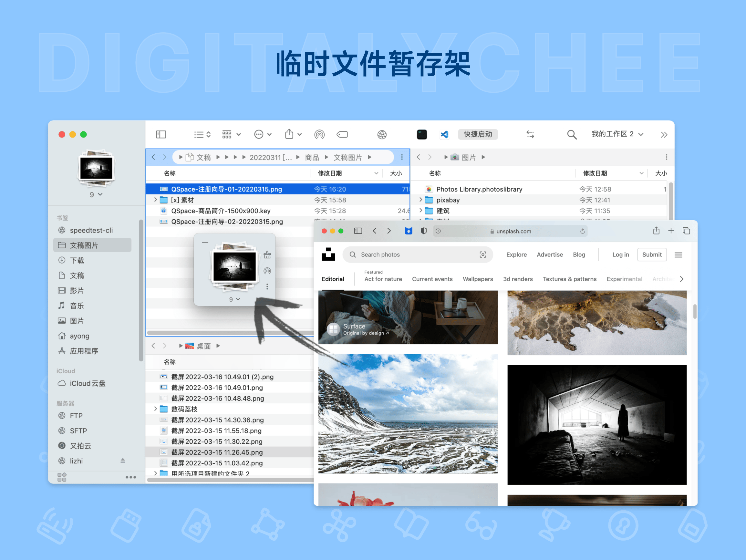Launch Visual Studio Code from QSpace toolbar
Image resolution: width=746 pixels, height=560 pixels.
tap(444, 134)
